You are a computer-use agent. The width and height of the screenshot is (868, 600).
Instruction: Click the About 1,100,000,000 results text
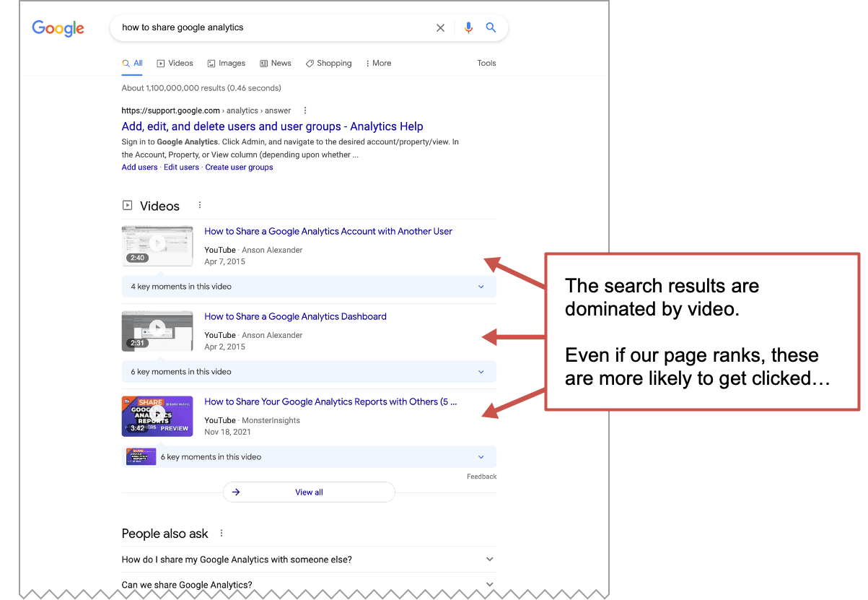point(201,88)
